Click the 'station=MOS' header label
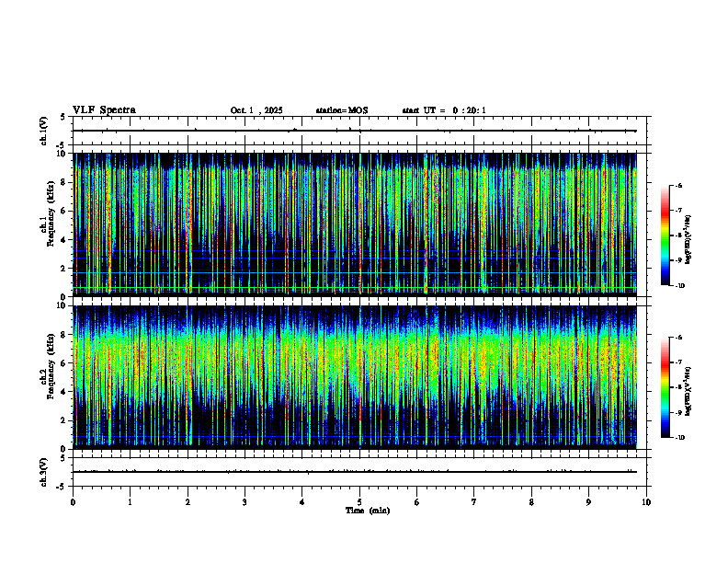This screenshot has height=563, width=728. (342, 110)
